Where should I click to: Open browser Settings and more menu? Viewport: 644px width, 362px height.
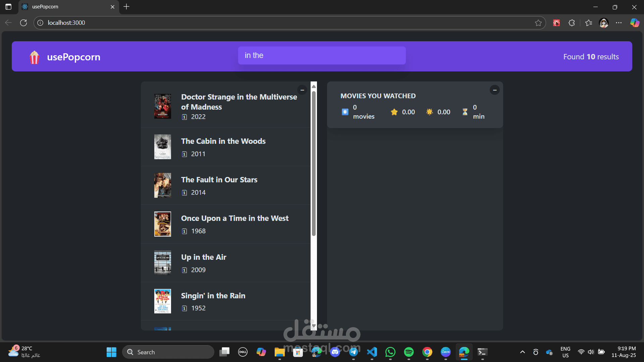[x=619, y=23]
